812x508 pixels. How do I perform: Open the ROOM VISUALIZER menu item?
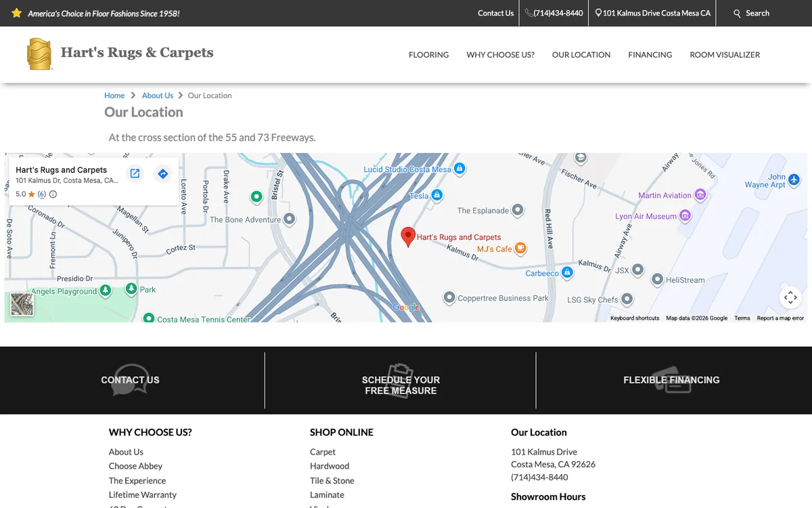725,55
